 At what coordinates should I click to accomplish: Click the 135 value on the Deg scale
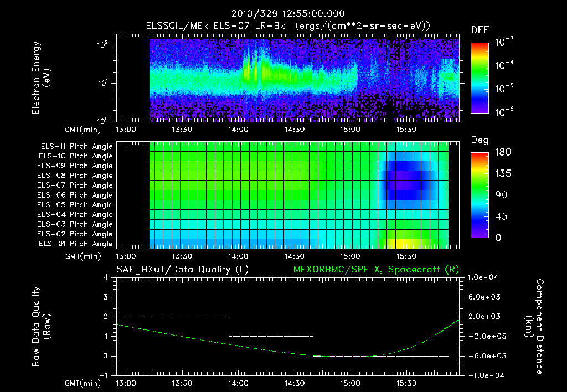tap(503, 174)
